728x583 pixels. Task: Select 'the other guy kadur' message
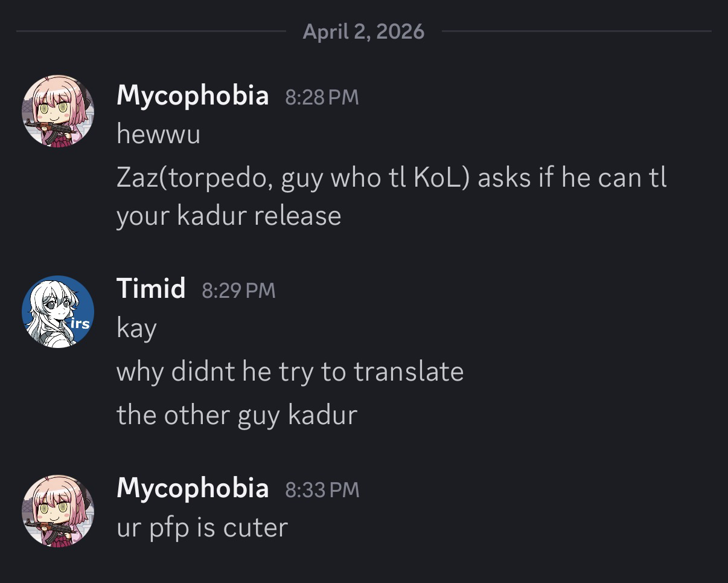click(x=237, y=415)
